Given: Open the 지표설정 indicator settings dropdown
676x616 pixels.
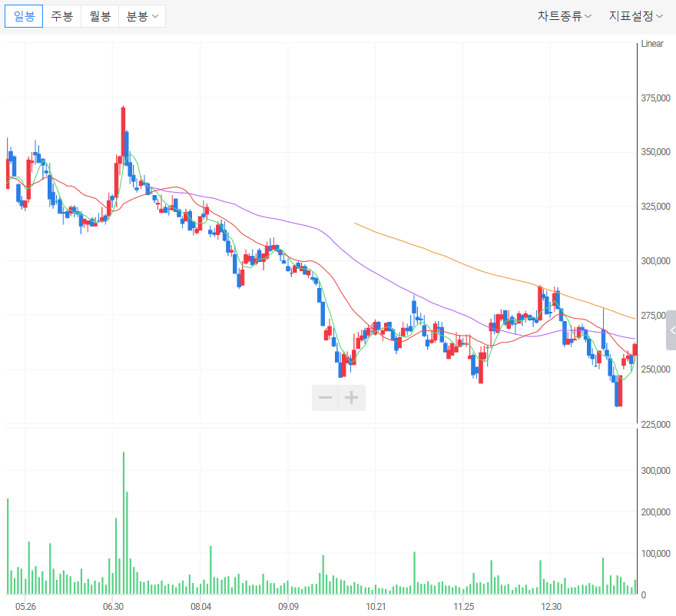Looking at the screenshot, I should point(635,16).
